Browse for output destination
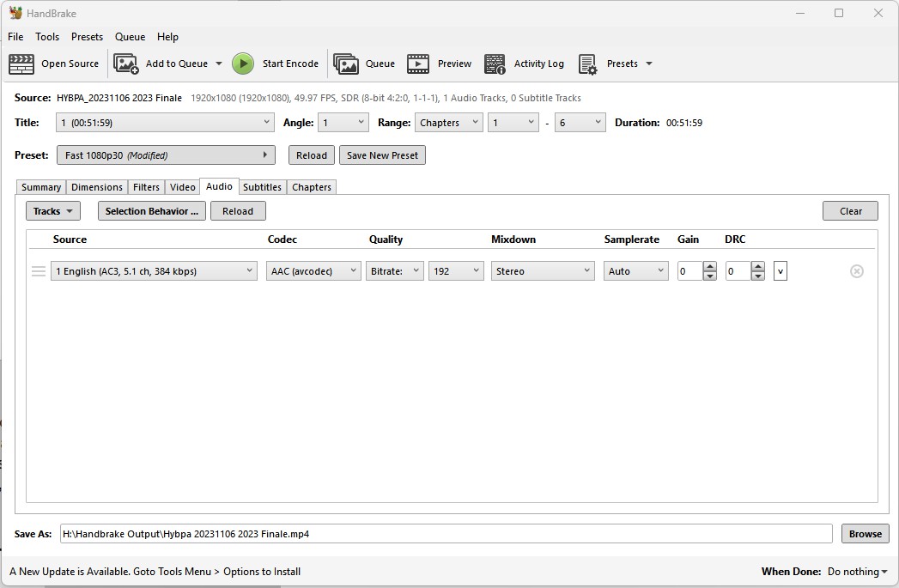Viewport: 899px width, 588px height. point(866,534)
